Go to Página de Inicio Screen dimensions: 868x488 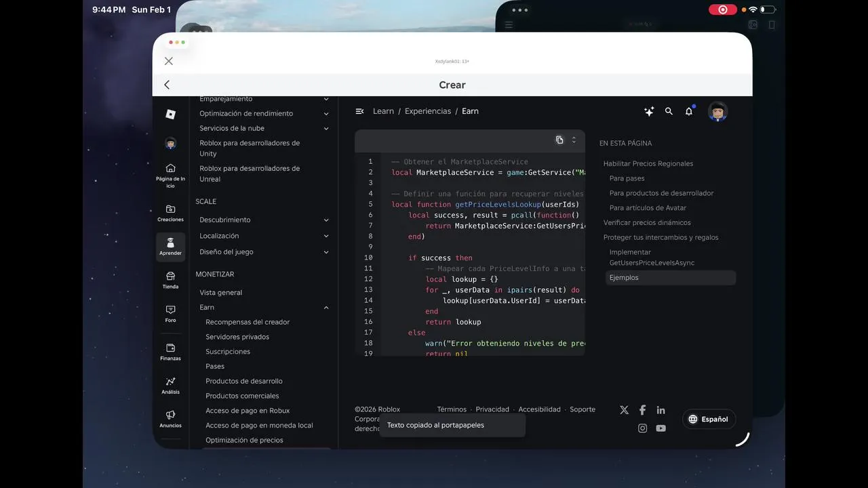click(170, 176)
